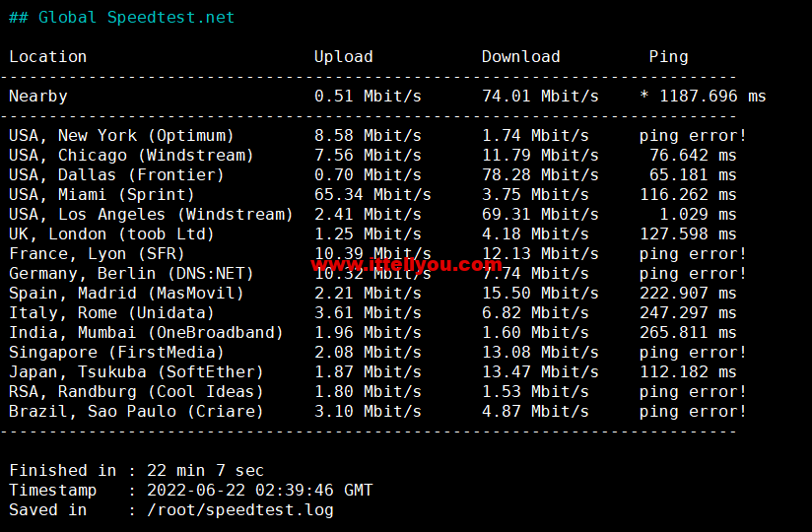Click Miami ping '116.262 ms'

(688, 195)
